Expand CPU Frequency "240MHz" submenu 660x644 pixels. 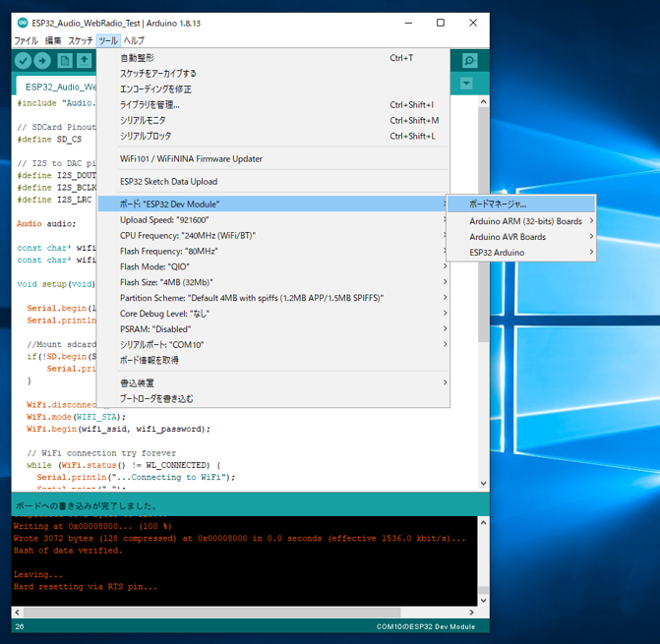273,235
